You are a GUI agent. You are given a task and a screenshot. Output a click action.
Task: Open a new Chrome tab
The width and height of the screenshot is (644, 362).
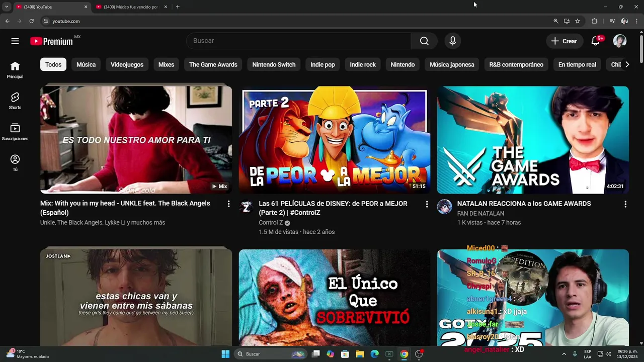pos(178,7)
